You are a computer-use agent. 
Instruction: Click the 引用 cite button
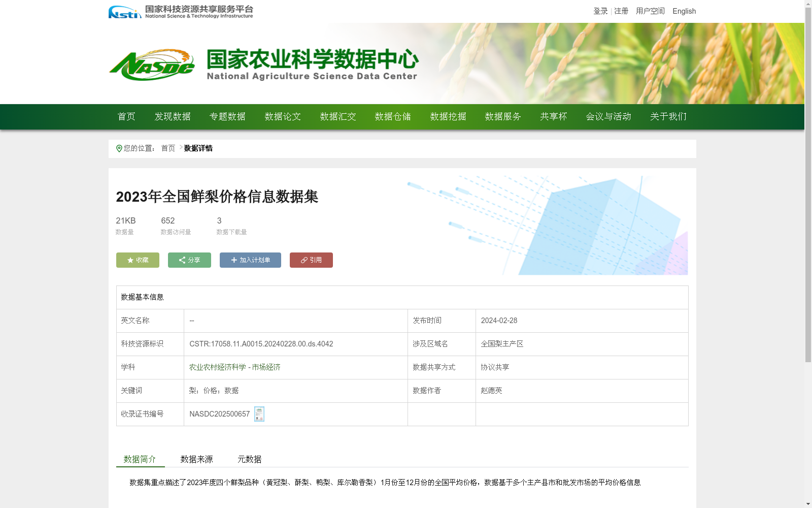coord(311,260)
